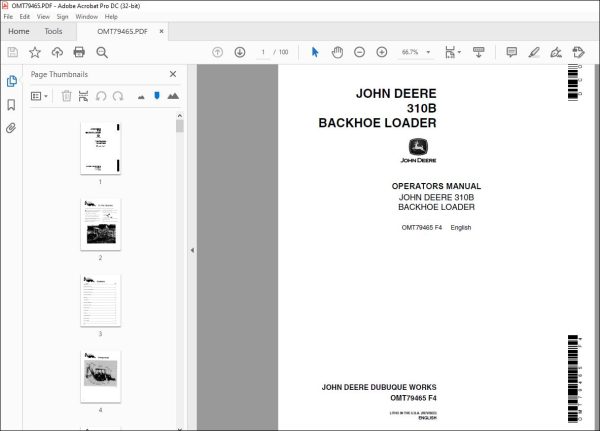Click the scrolling mode toolbar icon
The height and width of the screenshot is (431, 600).
click(x=478, y=52)
